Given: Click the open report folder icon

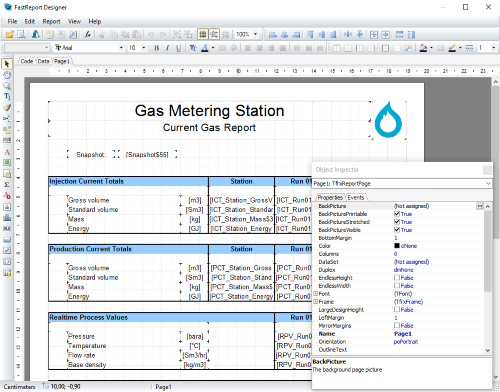Looking at the screenshot, I should click(10, 34).
